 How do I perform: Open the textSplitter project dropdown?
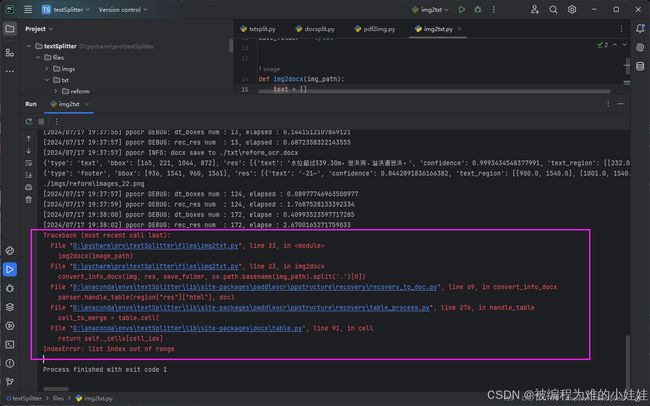pyautogui.click(x=65, y=10)
